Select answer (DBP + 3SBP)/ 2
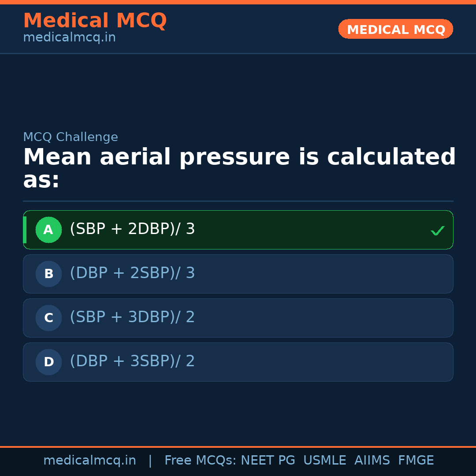Screen dimensions: 476x476 132,361
